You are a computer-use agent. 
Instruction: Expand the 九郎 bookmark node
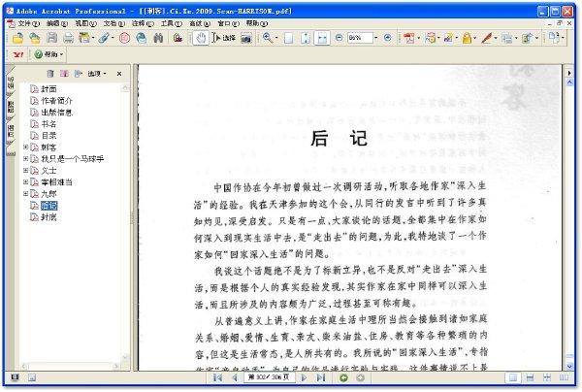[x=25, y=193]
